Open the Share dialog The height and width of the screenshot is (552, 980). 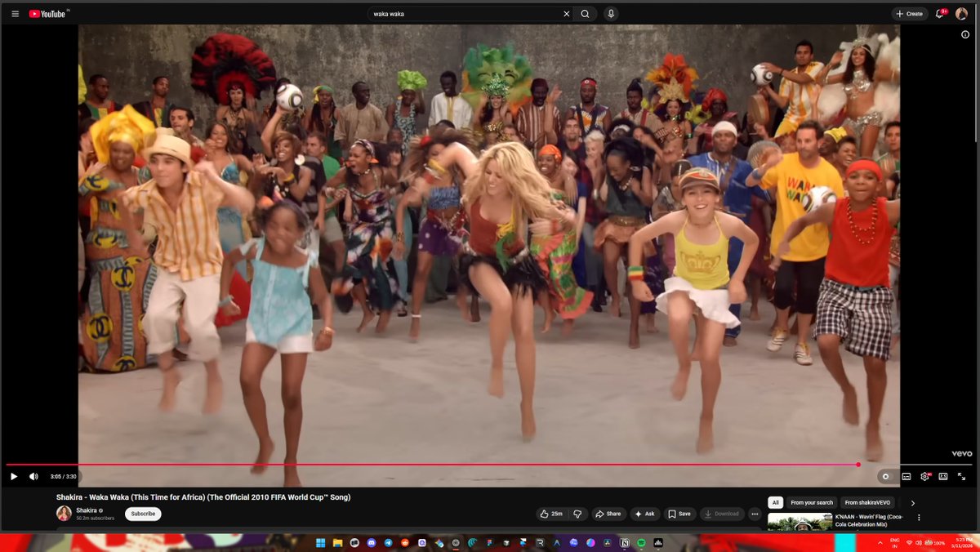(x=608, y=514)
